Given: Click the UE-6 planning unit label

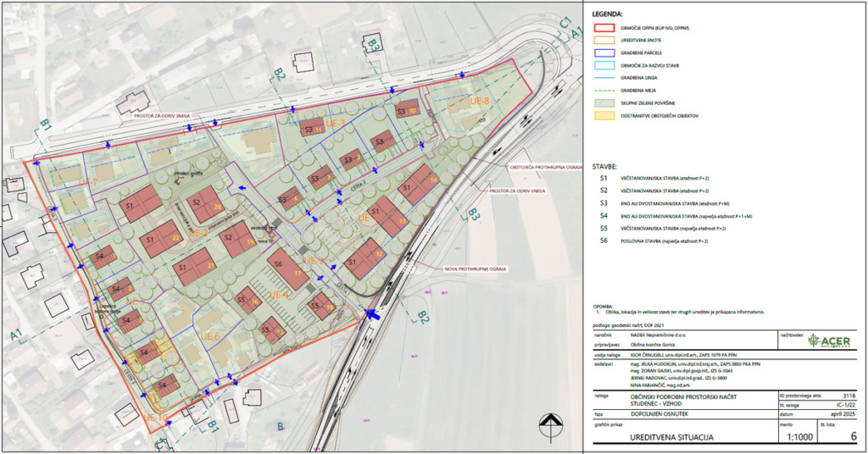Looking at the screenshot, I should [209, 336].
